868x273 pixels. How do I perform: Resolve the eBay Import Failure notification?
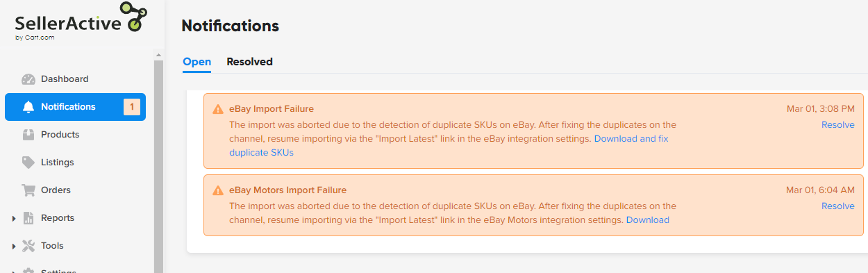[837, 125]
